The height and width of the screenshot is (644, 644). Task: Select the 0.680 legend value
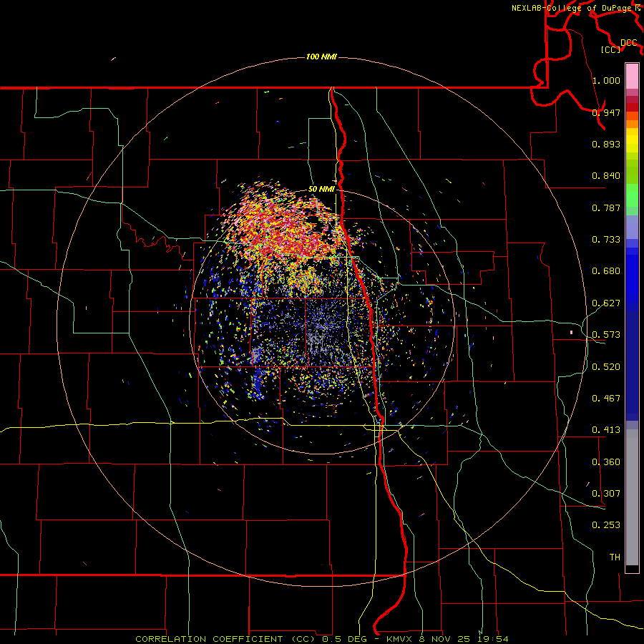606,271
